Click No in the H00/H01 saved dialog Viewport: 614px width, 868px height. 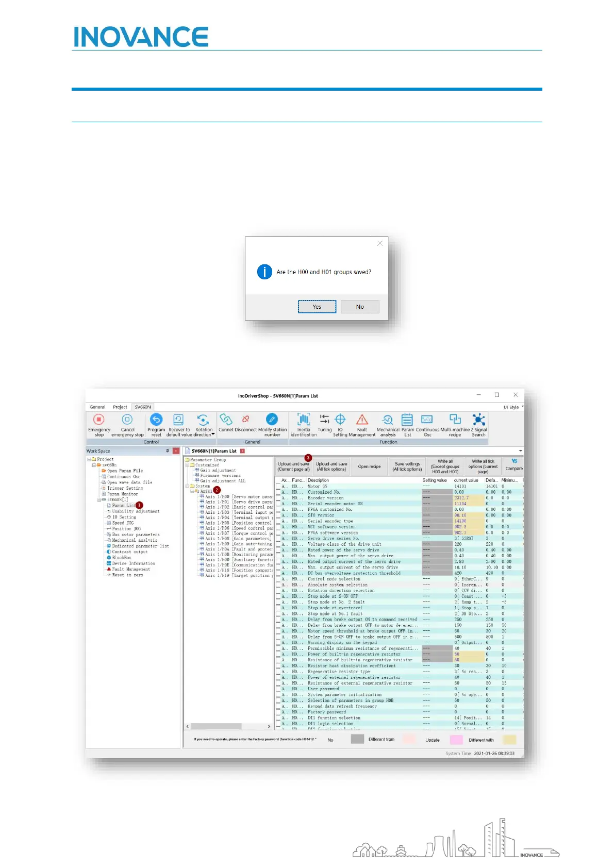coord(360,307)
